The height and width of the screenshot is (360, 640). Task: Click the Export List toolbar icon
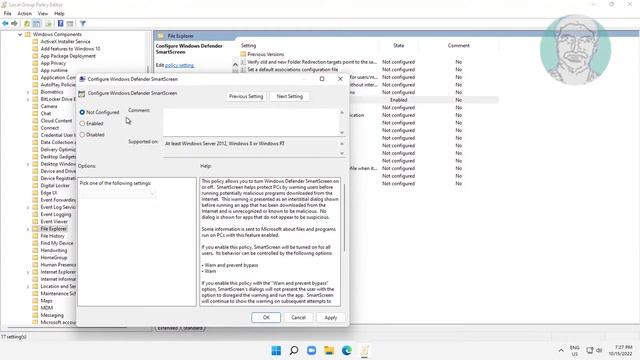tap(48, 24)
